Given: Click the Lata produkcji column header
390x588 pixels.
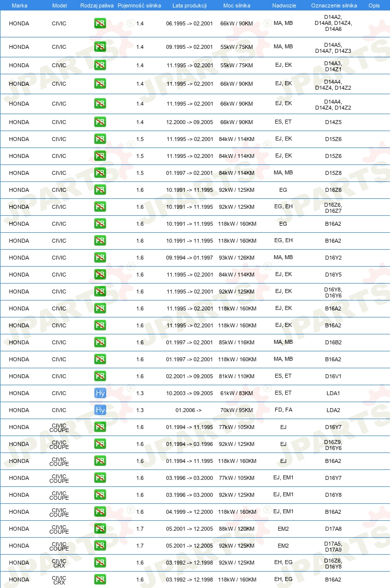Looking at the screenshot, I should [190, 5].
